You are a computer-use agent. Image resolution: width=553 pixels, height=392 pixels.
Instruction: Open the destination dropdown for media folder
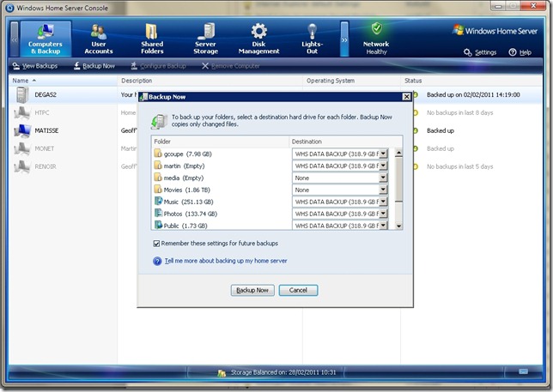click(383, 178)
